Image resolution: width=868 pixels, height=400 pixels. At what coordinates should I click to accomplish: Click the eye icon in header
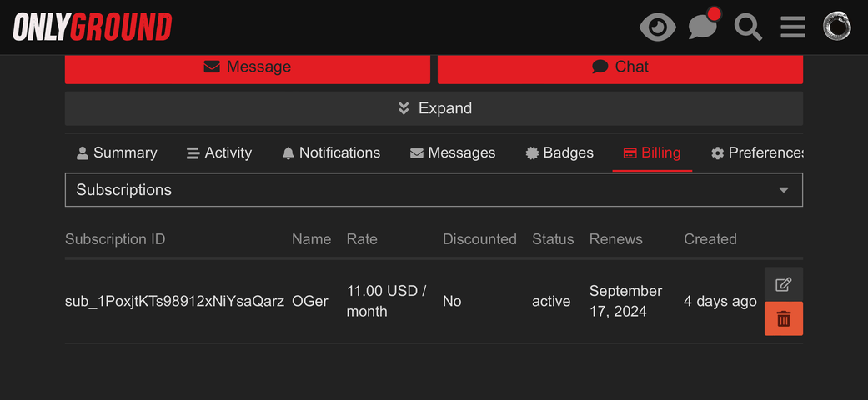(658, 27)
